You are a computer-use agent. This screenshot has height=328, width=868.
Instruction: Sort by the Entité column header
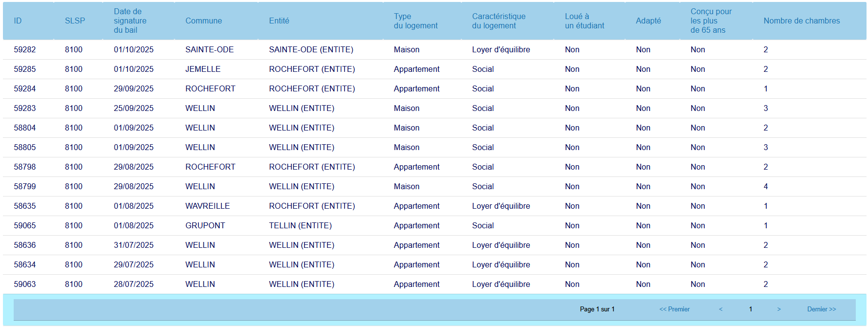pos(279,21)
